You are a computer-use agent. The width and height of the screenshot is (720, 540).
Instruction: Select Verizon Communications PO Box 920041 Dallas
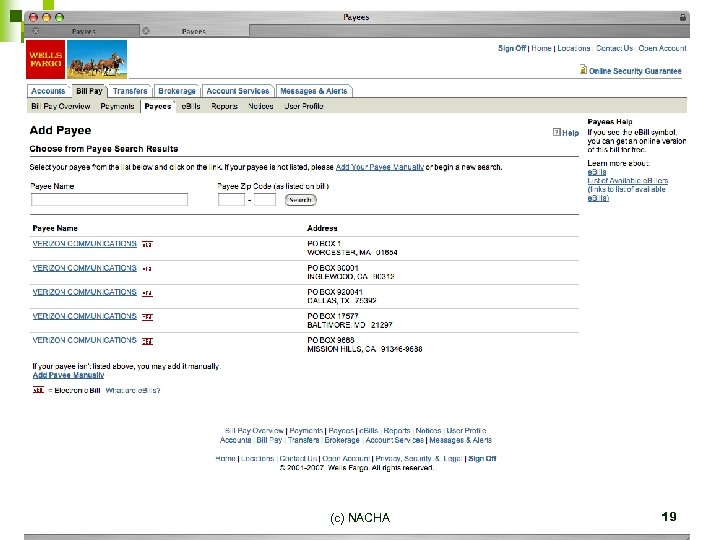84,292
